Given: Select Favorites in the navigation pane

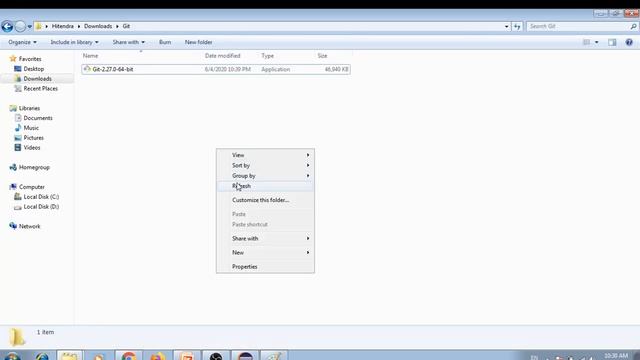Looking at the screenshot, I should coord(30,59).
